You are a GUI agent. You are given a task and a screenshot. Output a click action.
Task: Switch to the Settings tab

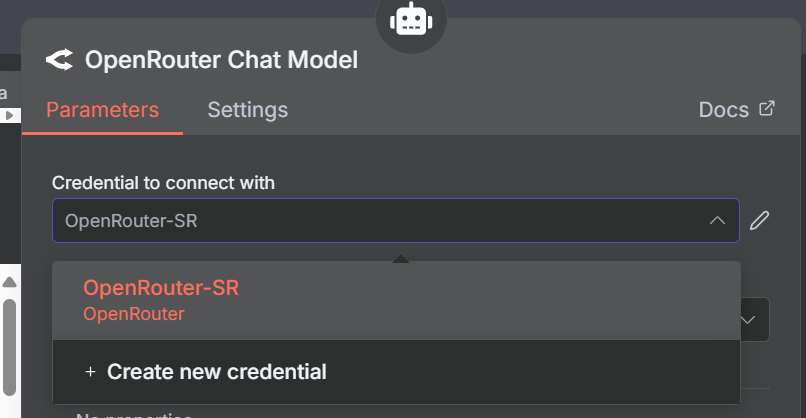click(x=248, y=110)
